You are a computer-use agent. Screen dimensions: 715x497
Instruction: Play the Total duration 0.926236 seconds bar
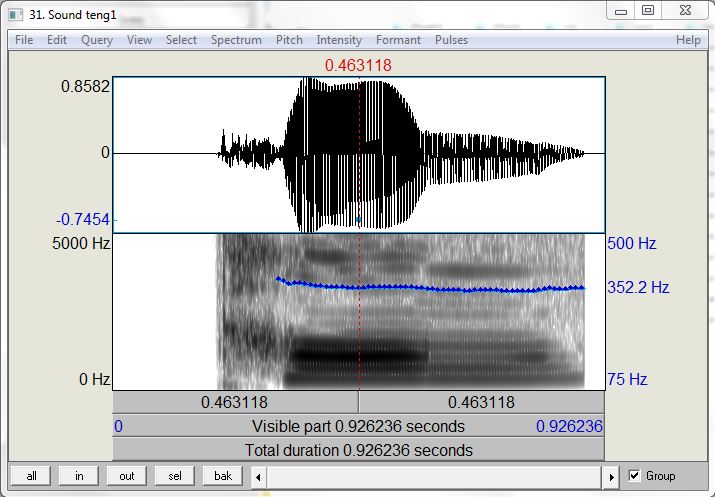(358, 450)
